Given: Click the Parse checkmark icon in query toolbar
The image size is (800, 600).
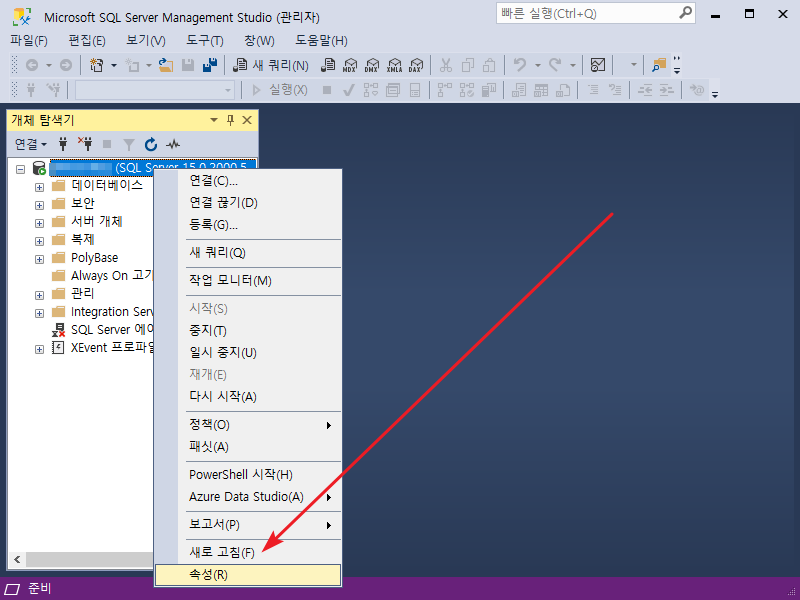Looking at the screenshot, I should pyautogui.click(x=349, y=90).
